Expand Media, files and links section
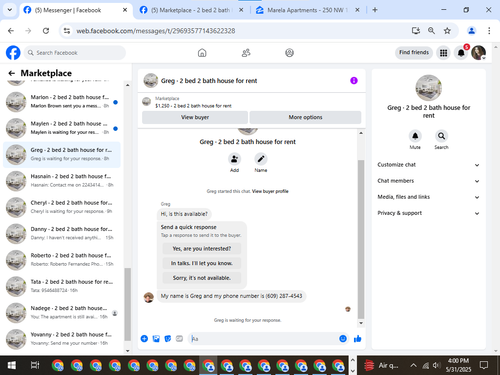 coord(428,197)
